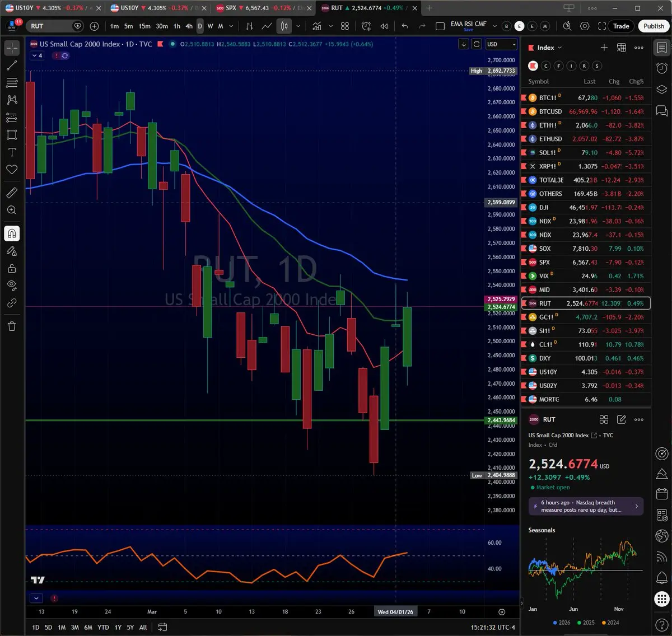Start bar replay with rewind icon

[x=384, y=26]
